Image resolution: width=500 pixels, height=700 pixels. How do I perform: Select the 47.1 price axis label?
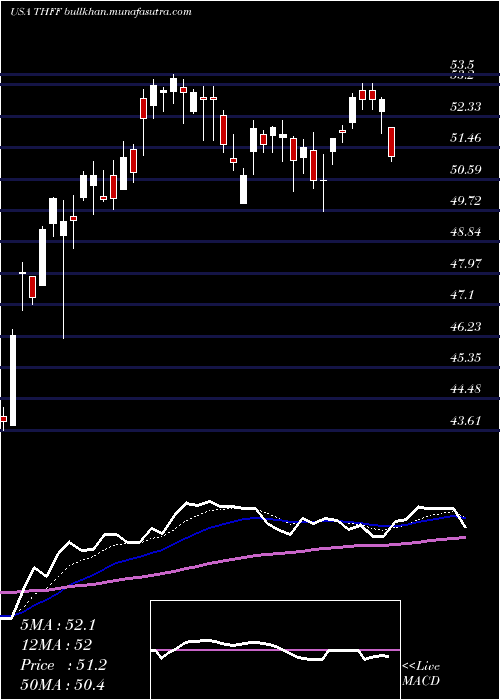pos(462,295)
